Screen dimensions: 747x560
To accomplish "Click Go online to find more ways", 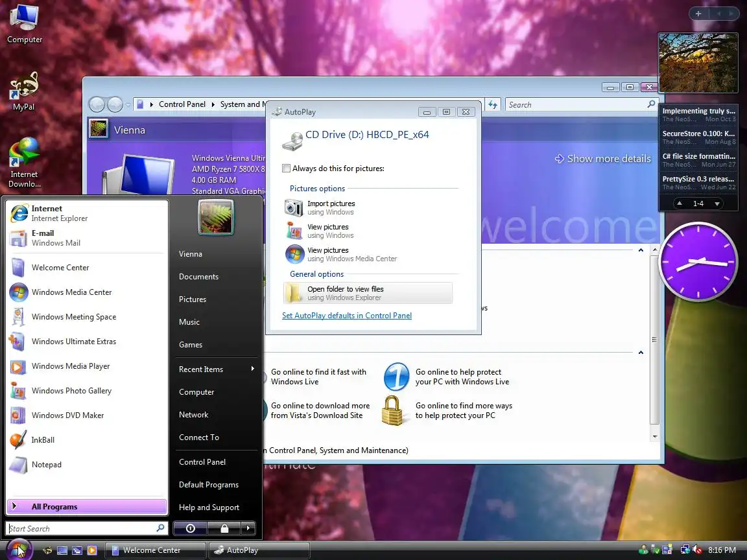I will click(448, 410).
